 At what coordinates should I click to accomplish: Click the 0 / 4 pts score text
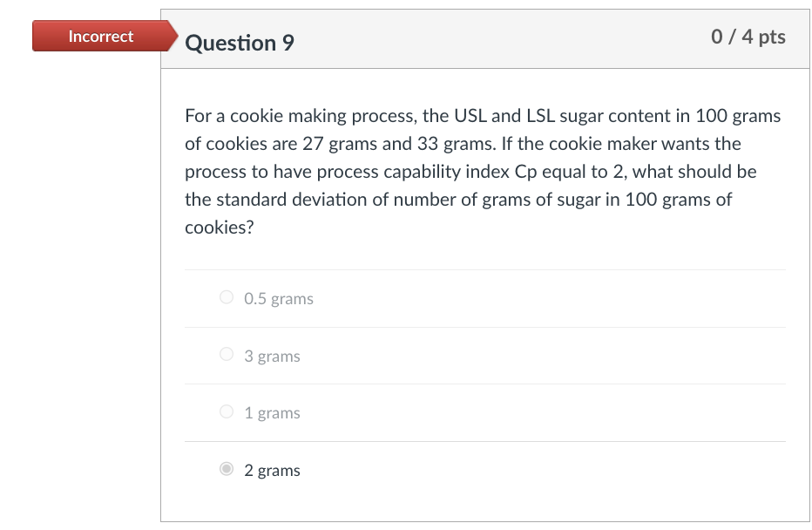coord(748,37)
